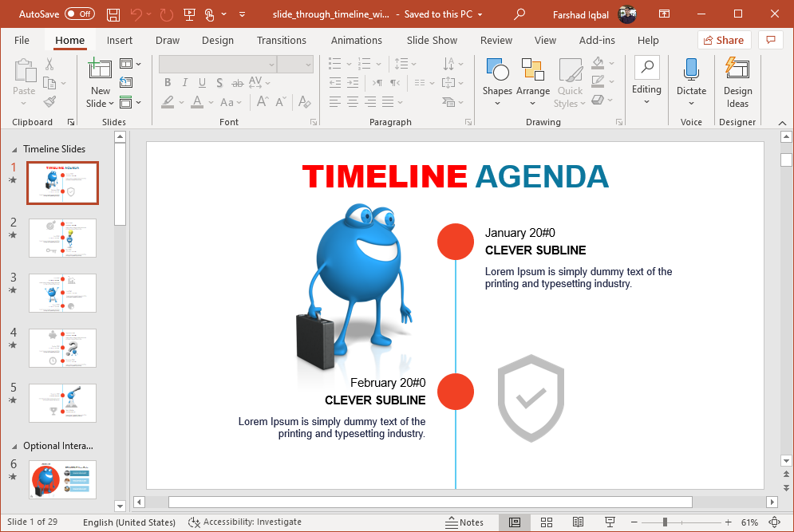Expand the Arrange dropdown

tap(532, 83)
